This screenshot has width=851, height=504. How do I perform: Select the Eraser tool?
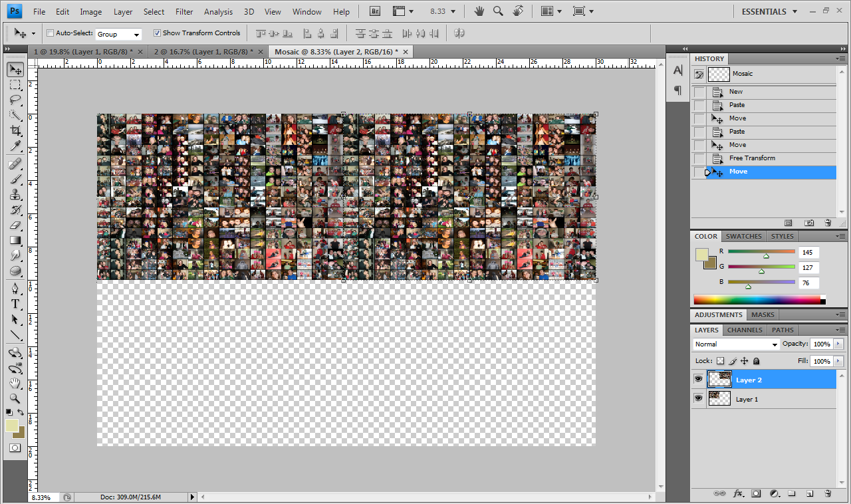tap(15, 225)
